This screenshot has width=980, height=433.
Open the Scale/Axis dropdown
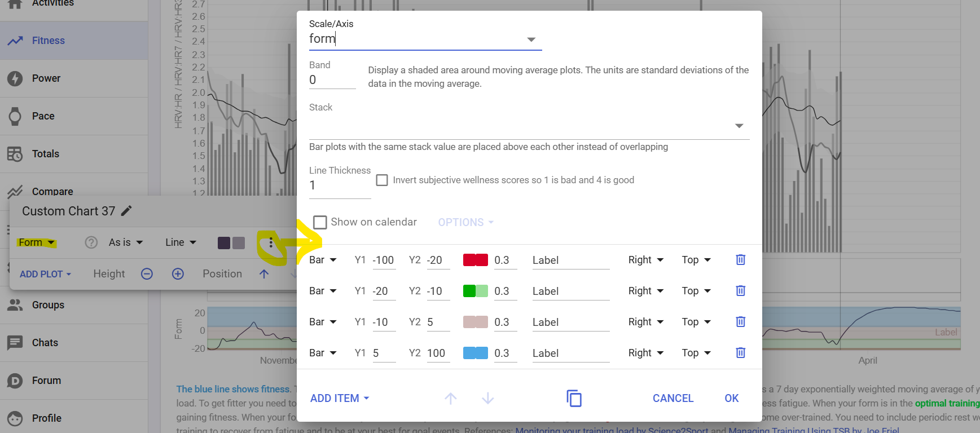coord(530,39)
